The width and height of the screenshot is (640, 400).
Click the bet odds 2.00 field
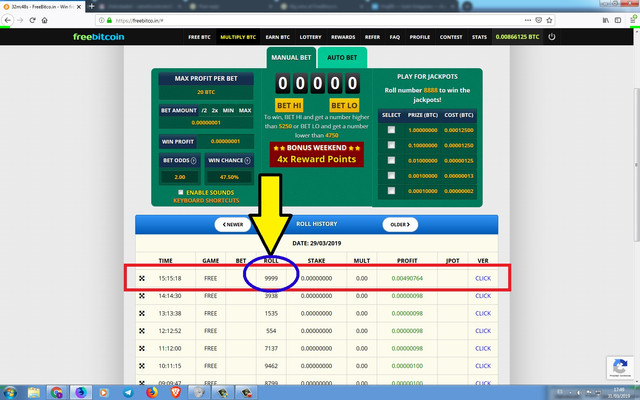[x=180, y=177]
